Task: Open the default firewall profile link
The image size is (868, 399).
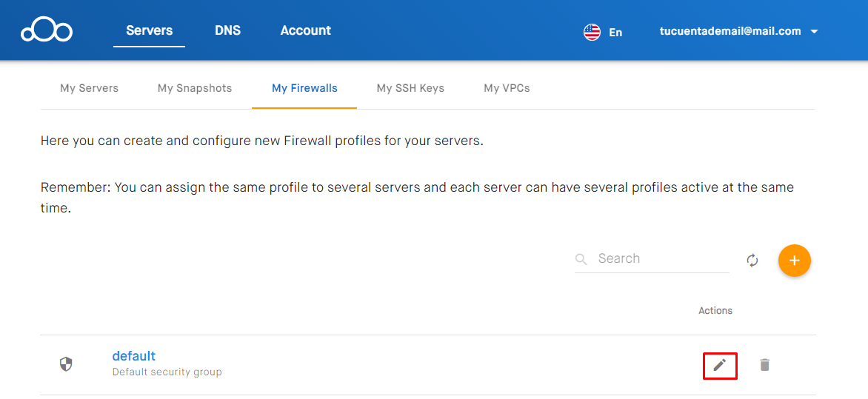Action: [x=134, y=356]
